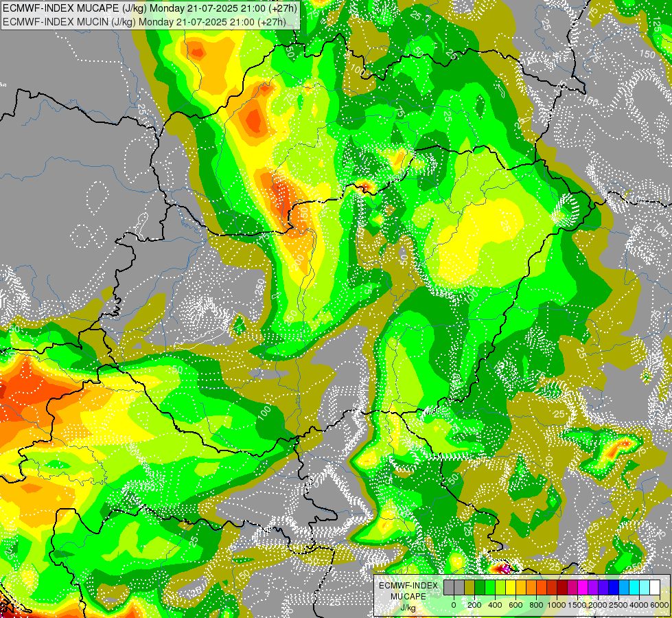Select the dark green legend swatch
The width and height of the screenshot is (672, 618).
pos(480,588)
